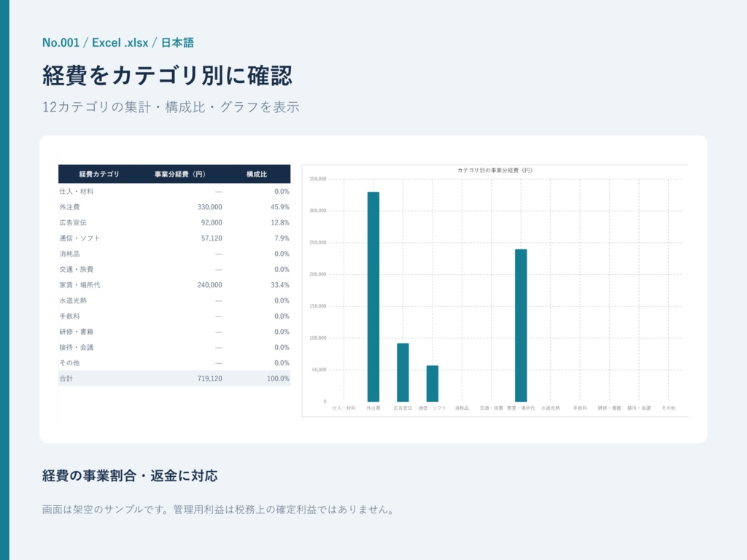Viewport: 747px width, 560px height.
Task: Click the chart title "カテゴリ別の事業分経費（円）"
Action: coord(495,170)
